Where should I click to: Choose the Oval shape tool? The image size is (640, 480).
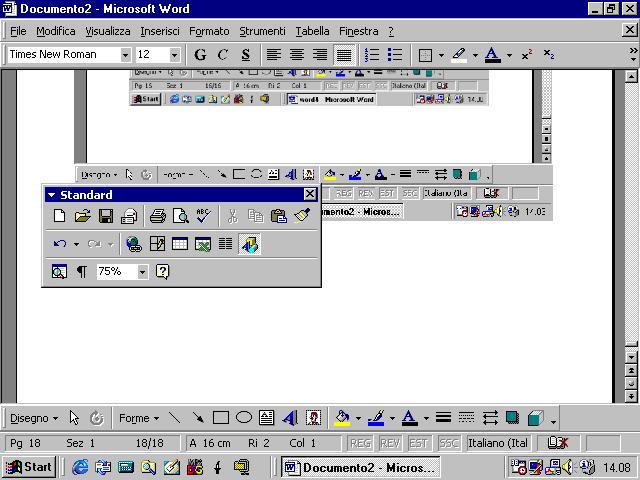(244, 418)
